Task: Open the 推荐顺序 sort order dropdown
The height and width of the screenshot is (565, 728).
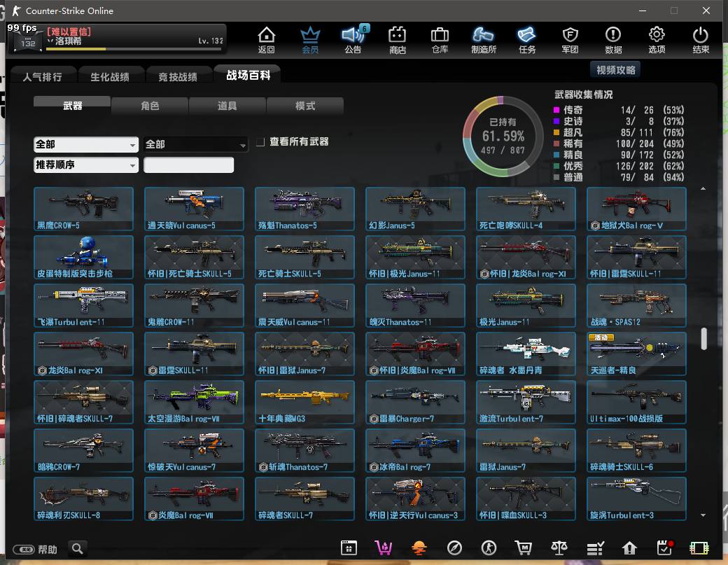Action: point(86,165)
